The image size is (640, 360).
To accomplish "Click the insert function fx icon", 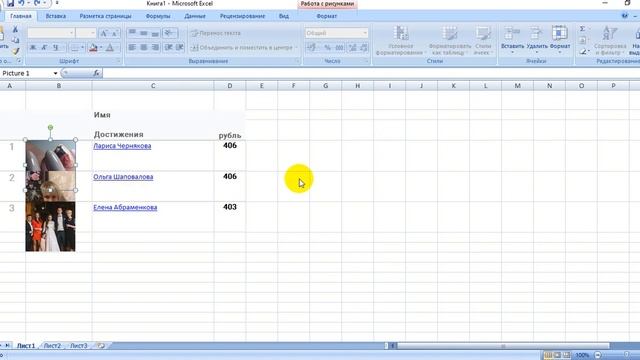I will tap(96, 73).
